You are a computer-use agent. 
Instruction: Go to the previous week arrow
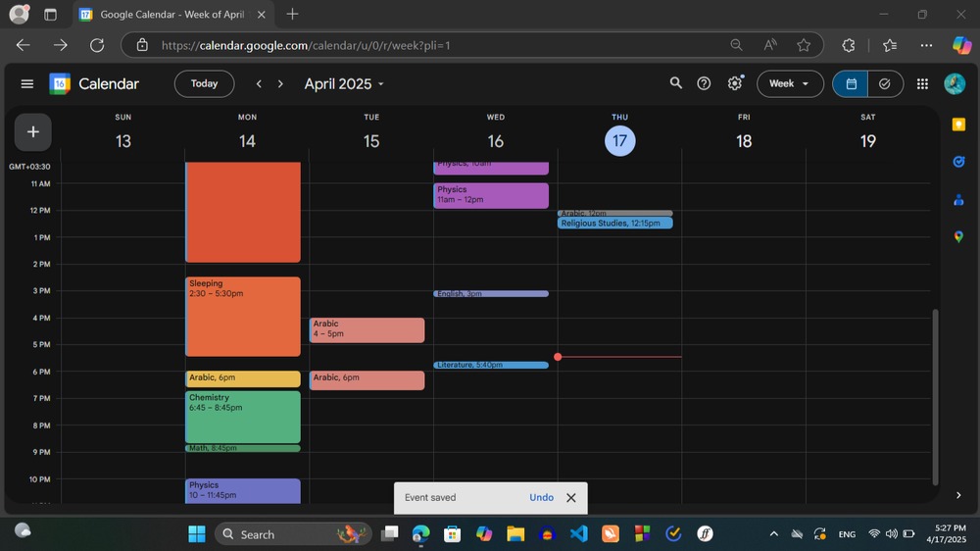pyautogui.click(x=259, y=83)
